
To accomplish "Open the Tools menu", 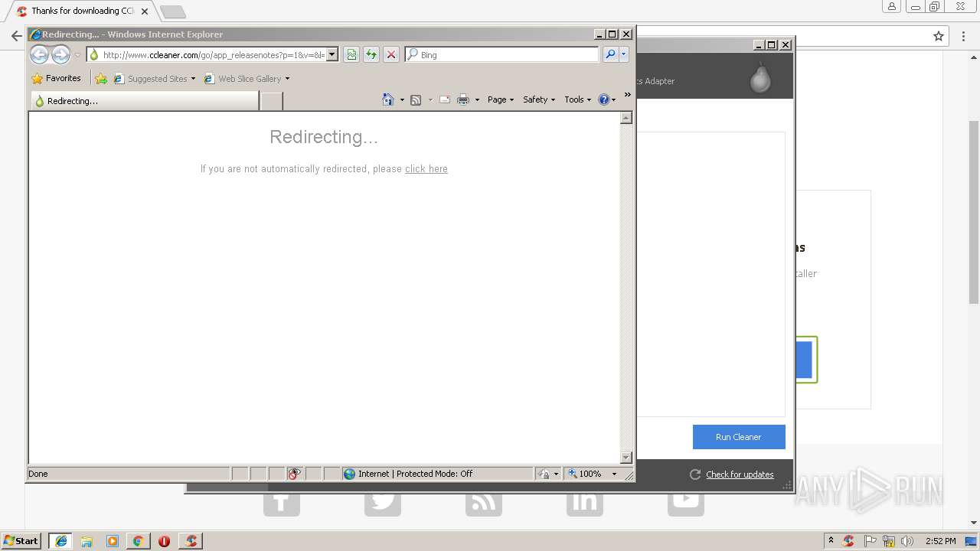I will pyautogui.click(x=578, y=99).
